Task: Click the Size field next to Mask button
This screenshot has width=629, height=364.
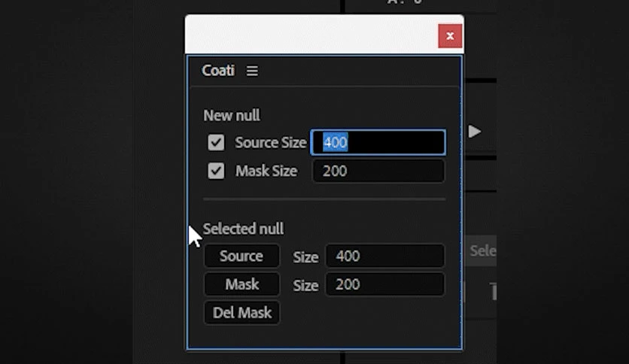Action: point(384,284)
